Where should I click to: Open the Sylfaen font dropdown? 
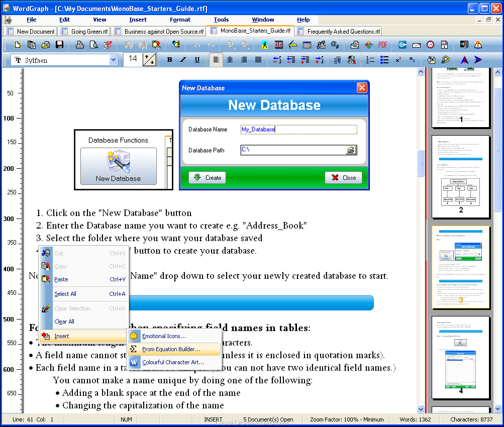(x=113, y=60)
